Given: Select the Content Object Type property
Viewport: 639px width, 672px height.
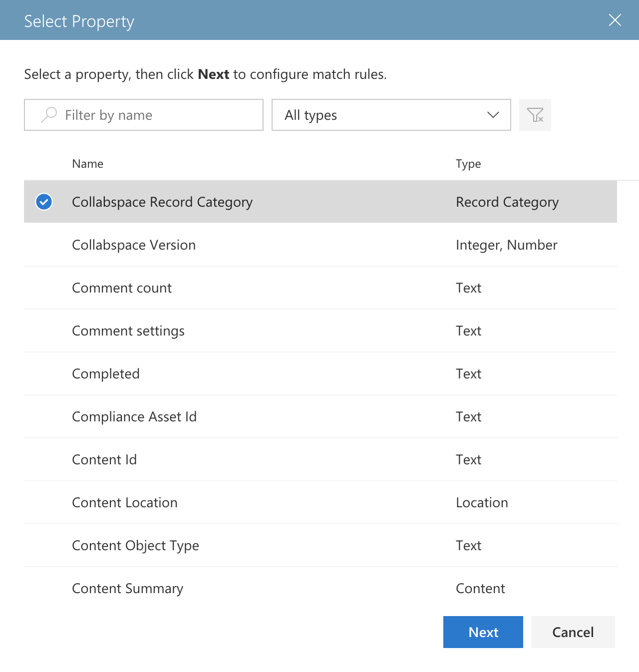Looking at the screenshot, I should [320, 545].
